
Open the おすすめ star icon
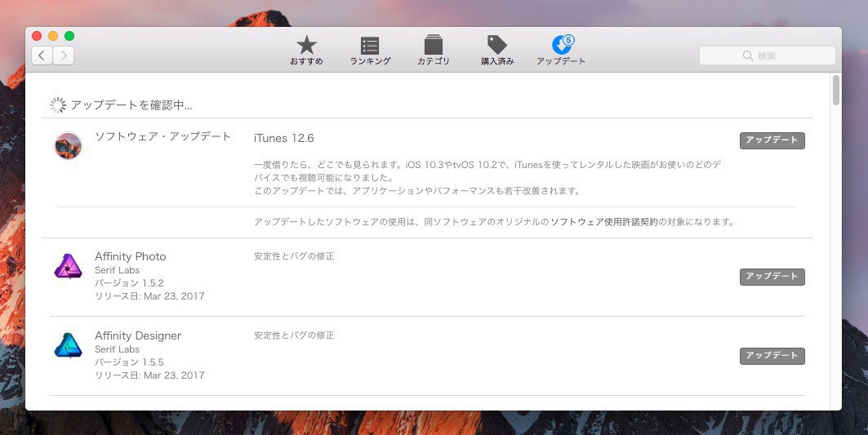pos(306,45)
